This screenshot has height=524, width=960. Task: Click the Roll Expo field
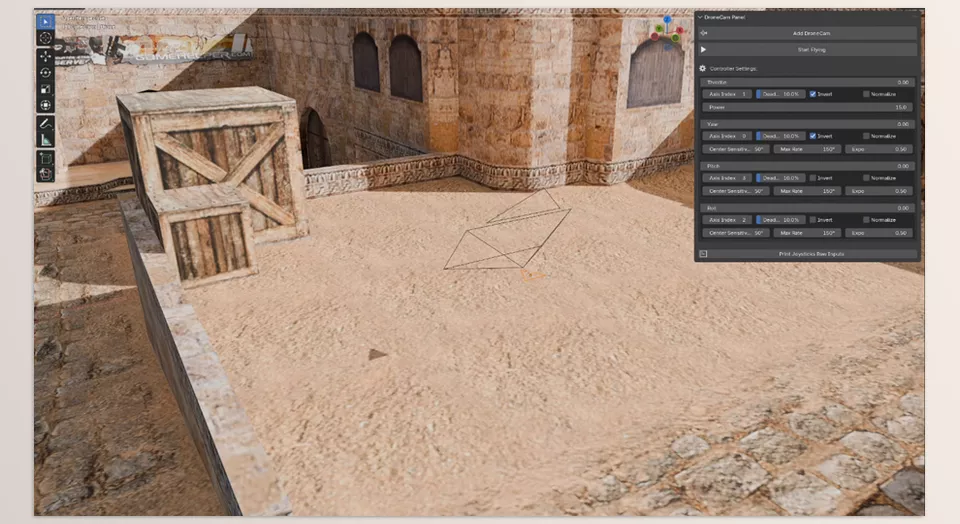[x=879, y=233]
